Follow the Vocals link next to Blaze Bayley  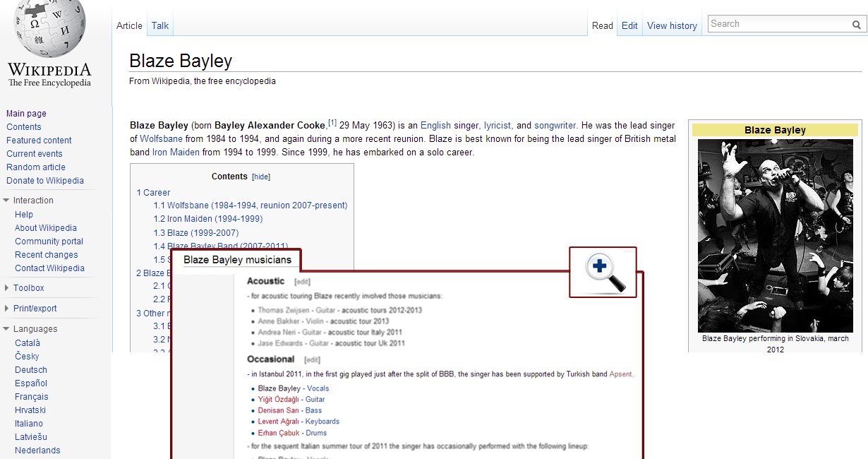(318, 388)
